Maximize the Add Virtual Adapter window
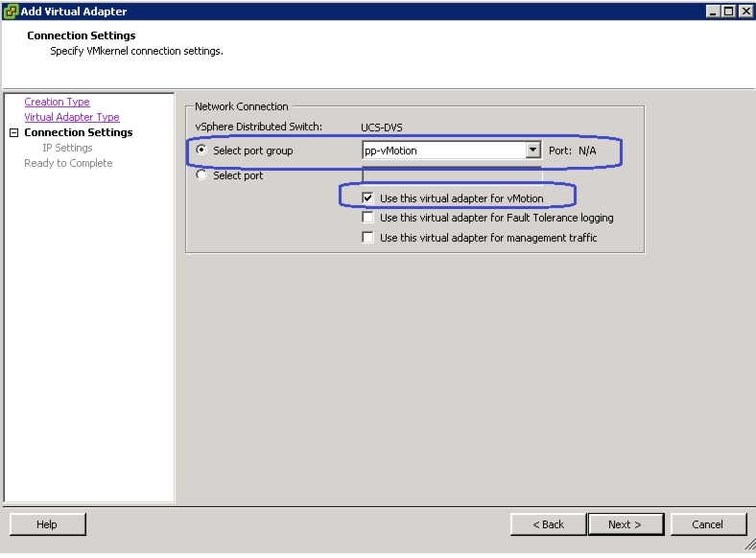The height and width of the screenshot is (558, 756). coord(728,12)
